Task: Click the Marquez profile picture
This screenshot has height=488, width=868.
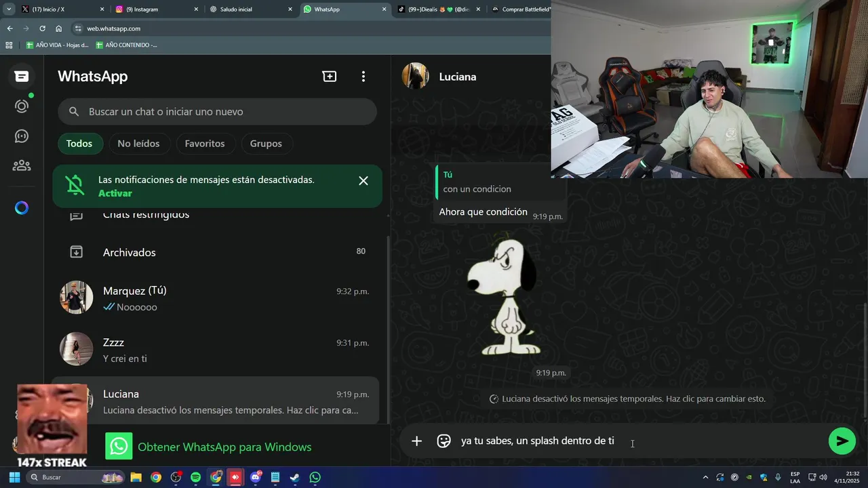Action: pos(77,298)
